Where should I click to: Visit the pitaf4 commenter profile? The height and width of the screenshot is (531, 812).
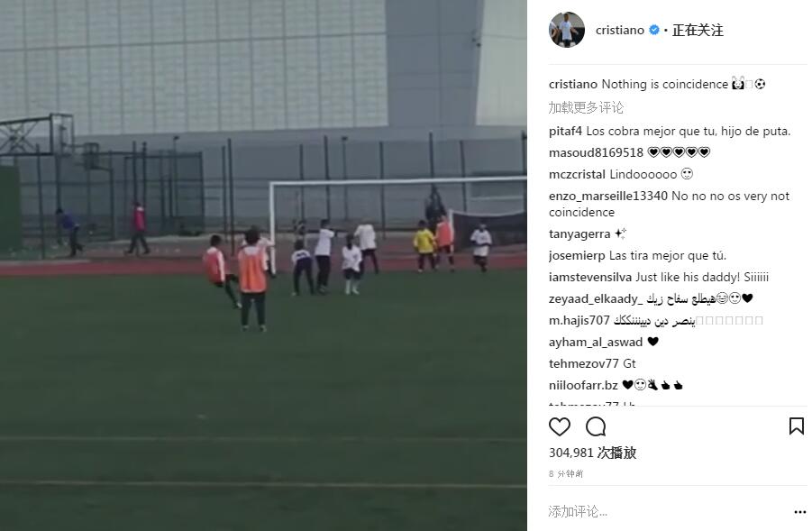pyautogui.click(x=565, y=131)
